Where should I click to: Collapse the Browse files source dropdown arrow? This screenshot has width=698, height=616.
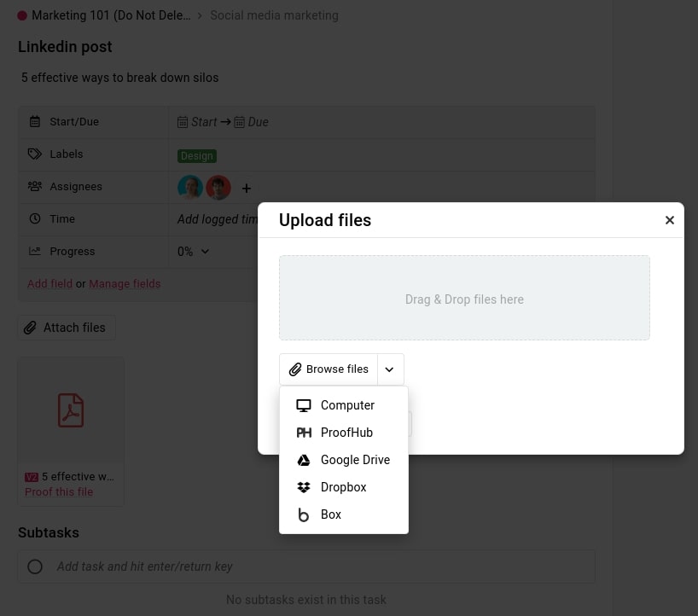tap(390, 369)
